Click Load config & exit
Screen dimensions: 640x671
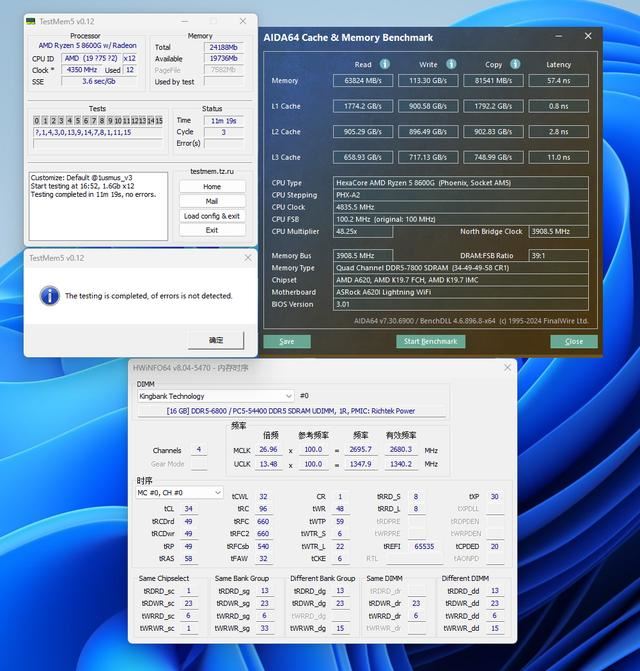[212, 216]
